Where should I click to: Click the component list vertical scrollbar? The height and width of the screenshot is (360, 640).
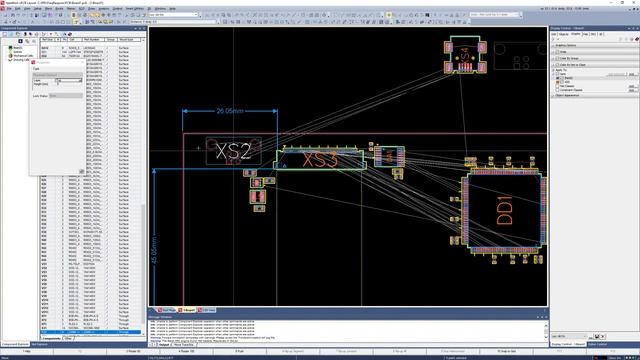tap(143, 188)
